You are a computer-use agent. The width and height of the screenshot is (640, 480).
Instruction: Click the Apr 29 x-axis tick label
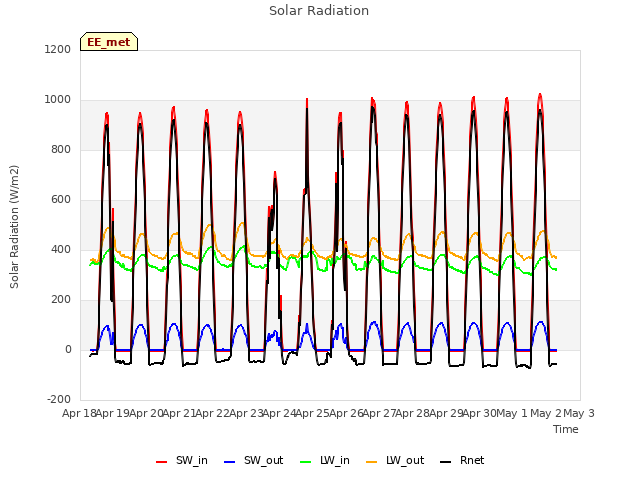point(447,413)
